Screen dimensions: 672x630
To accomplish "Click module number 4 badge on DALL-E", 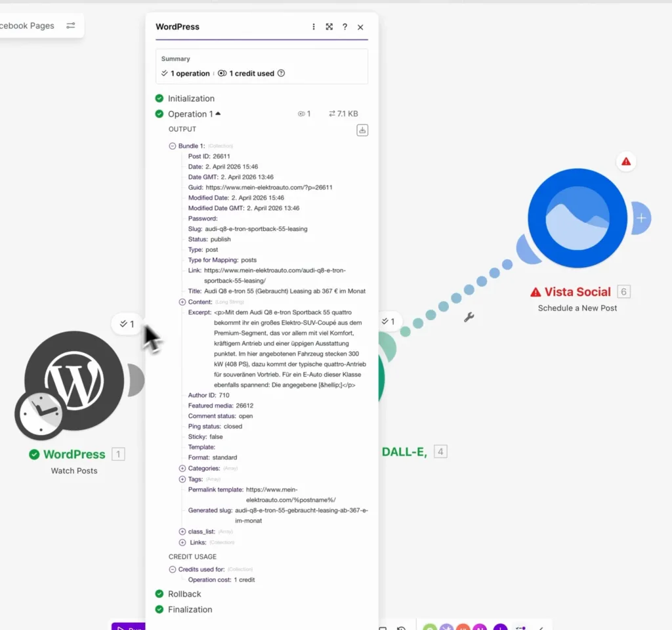I will (440, 451).
